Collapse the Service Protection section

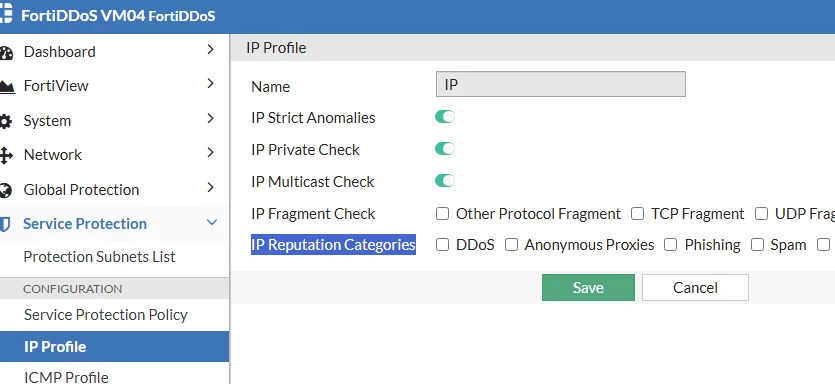click(x=212, y=222)
